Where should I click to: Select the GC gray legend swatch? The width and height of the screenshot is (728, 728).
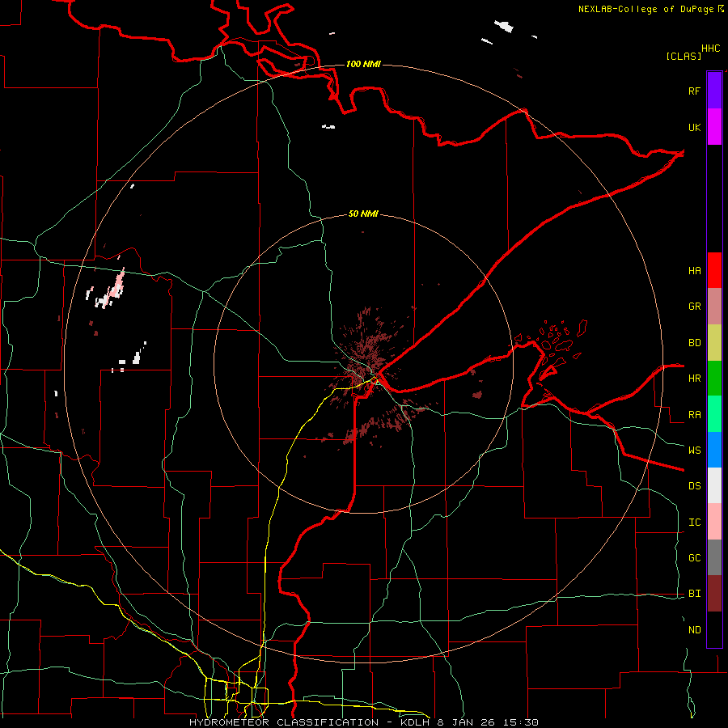pos(714,557)
